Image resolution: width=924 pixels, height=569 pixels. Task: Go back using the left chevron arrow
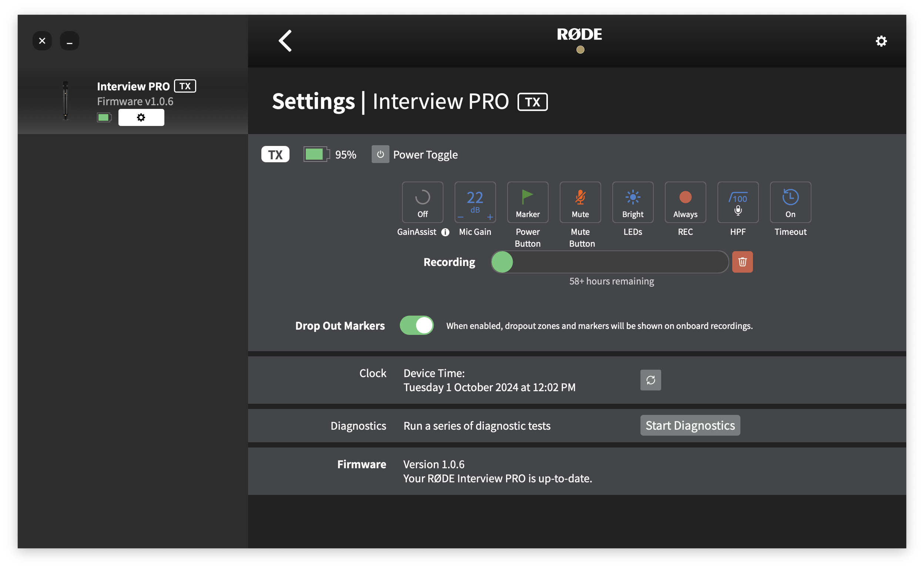[x=285, y=41]
